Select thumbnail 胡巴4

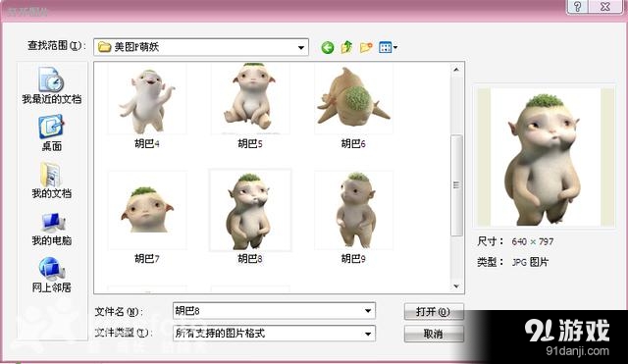(147, 99)
